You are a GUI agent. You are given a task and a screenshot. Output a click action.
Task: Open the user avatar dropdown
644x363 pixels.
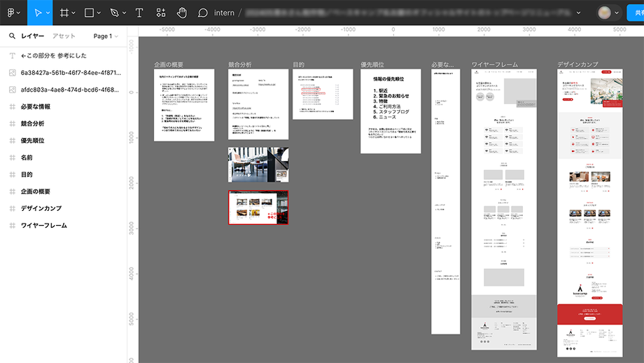608,13
